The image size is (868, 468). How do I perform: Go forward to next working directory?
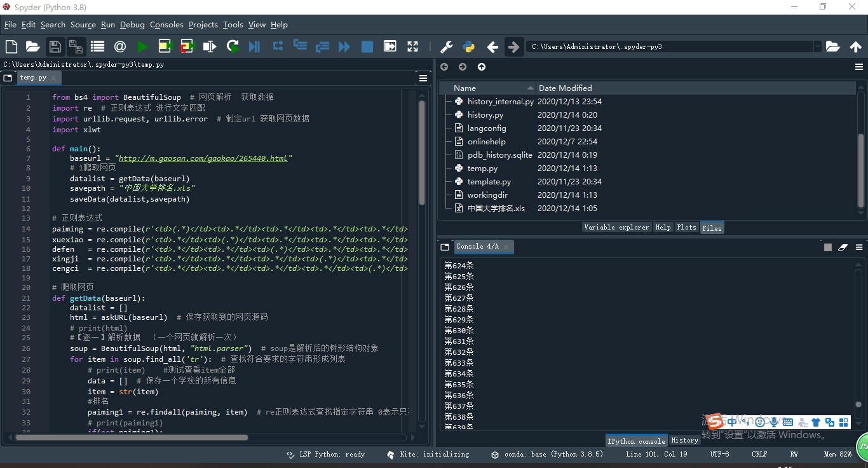coord(513,46)
